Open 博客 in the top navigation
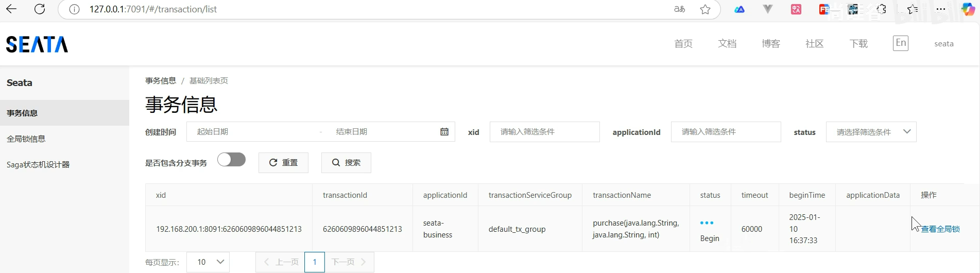 (x=771, y=44)
